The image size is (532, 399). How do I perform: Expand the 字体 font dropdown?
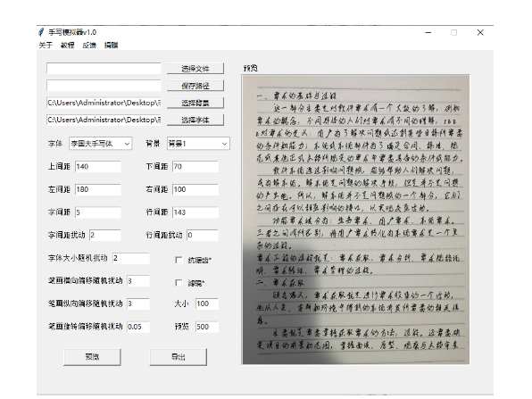[101, 144]
